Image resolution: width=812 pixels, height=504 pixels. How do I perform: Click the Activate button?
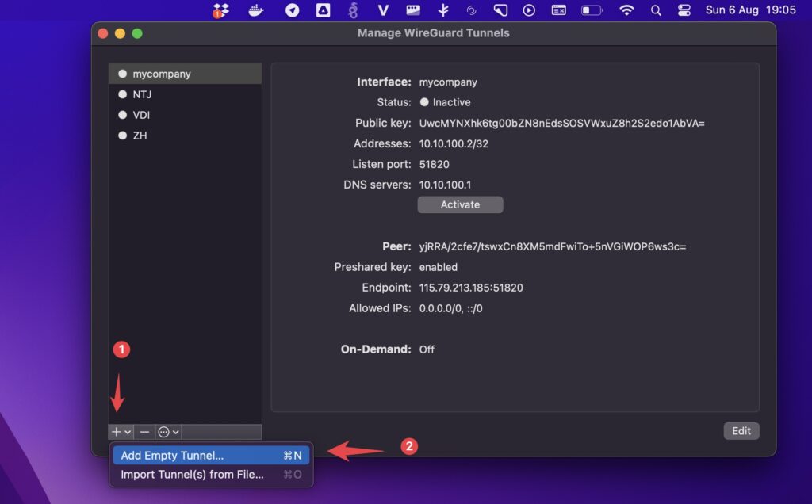click(x=460, y=204)
